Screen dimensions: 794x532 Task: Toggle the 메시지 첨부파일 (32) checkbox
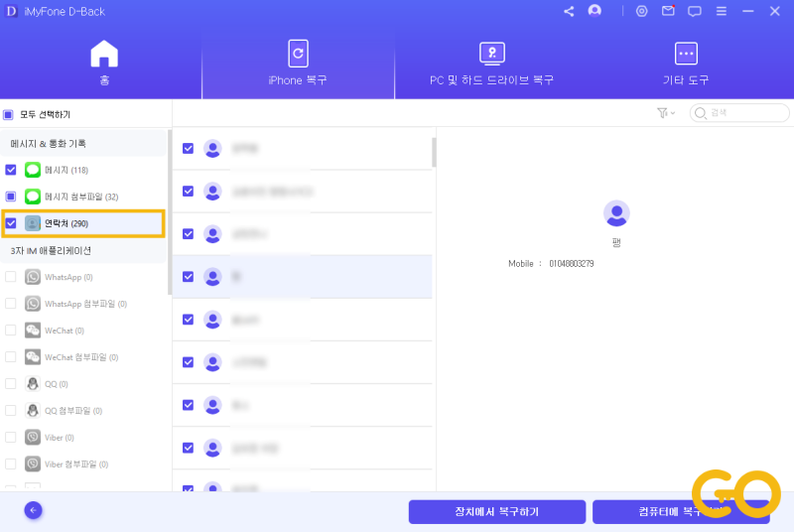(x=11, y=197)
